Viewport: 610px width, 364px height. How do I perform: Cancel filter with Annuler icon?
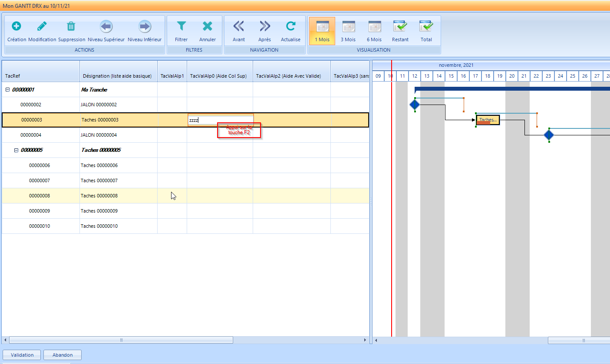pyautogui.click(x=208, y=26)
